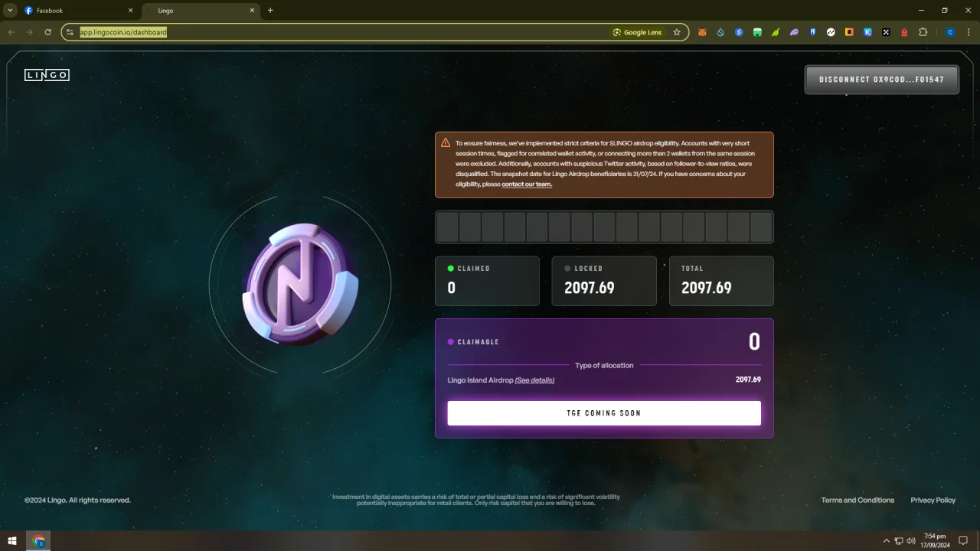The height and width of the screenshot is (551, 980).
Task: Click the LINGO logo in header
Action: coord(47,75)
